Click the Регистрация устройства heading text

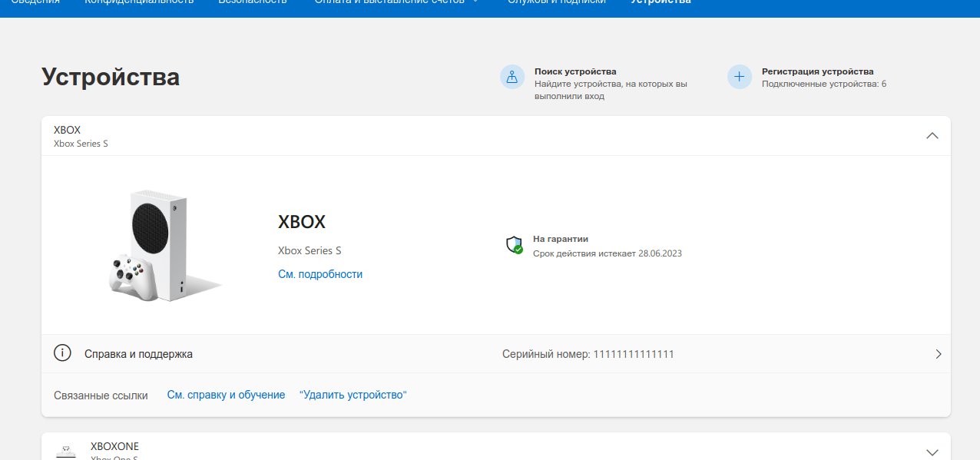pyautogui.click(x=817, y=71)
